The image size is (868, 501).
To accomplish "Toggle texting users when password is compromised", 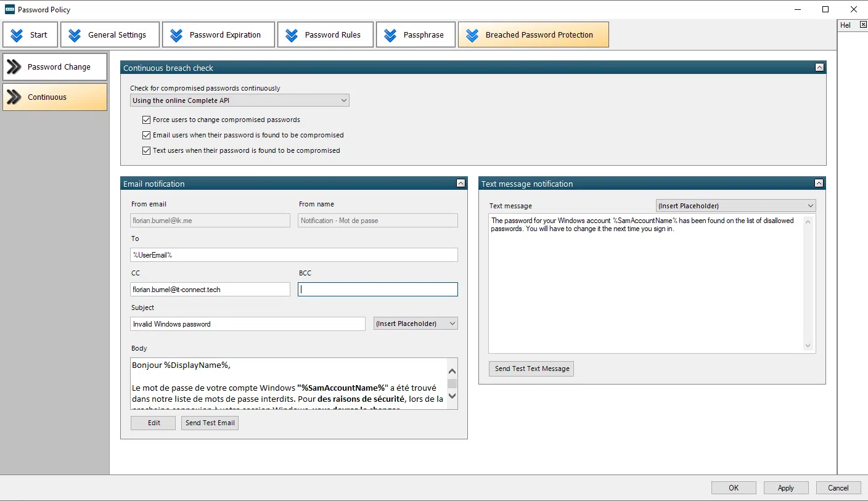I will [x=146, y=150].
